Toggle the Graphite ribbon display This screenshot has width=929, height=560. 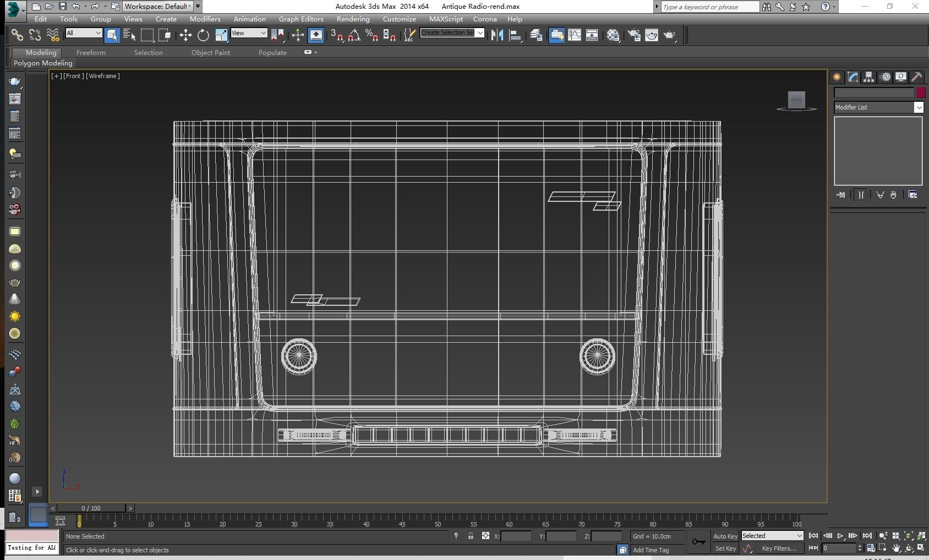click(556, 35)
